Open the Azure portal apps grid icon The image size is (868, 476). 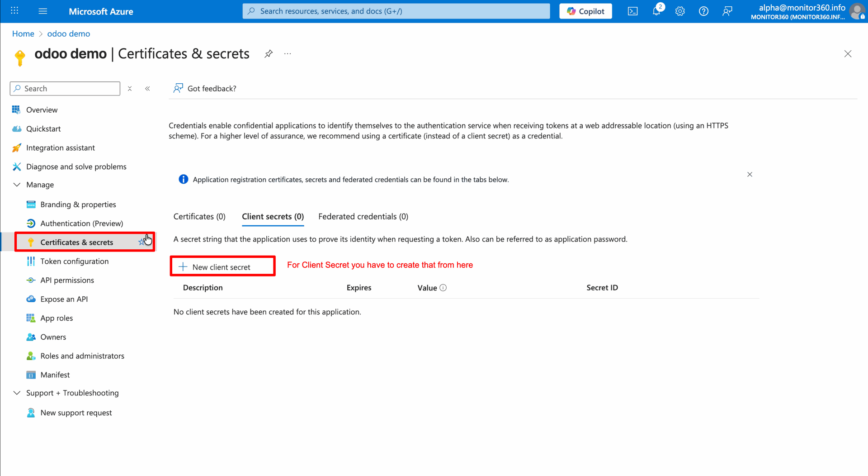14,11
